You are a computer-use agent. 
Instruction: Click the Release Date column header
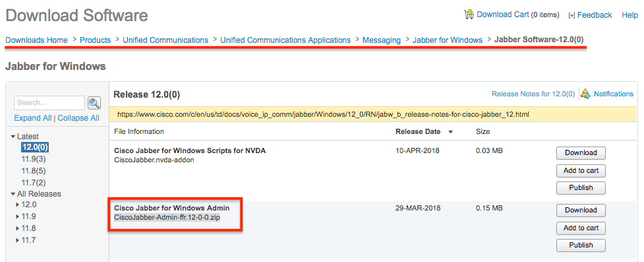click(x=418, y=132)
